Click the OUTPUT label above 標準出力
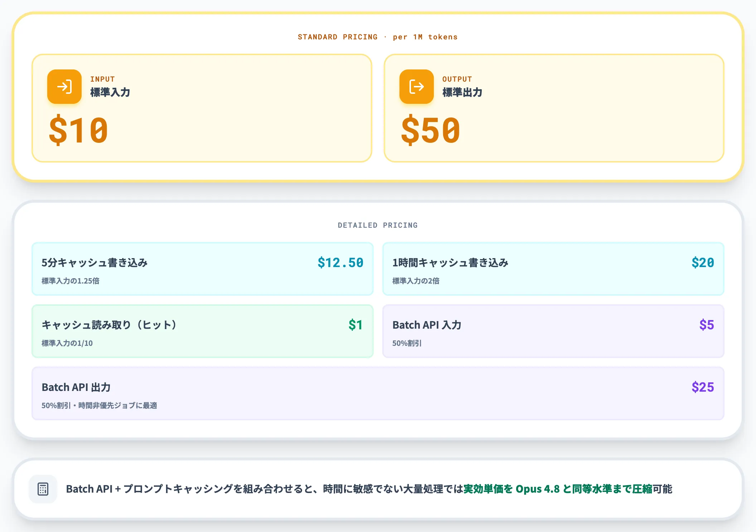756x532 pixels. coord(457,79)
